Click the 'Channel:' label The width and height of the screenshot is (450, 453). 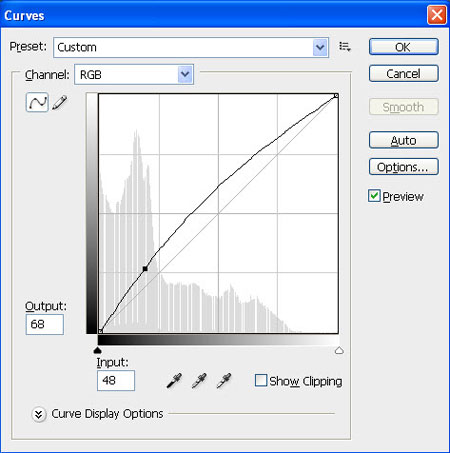[x=47, y=75]
